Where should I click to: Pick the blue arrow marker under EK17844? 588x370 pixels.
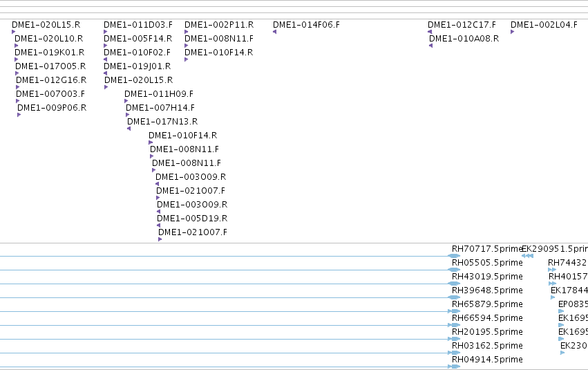553,297
